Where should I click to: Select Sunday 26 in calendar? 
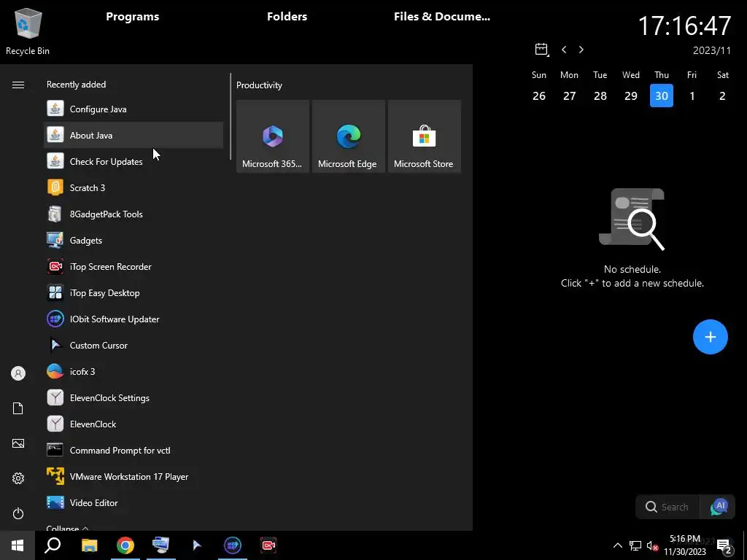[539, 96]
